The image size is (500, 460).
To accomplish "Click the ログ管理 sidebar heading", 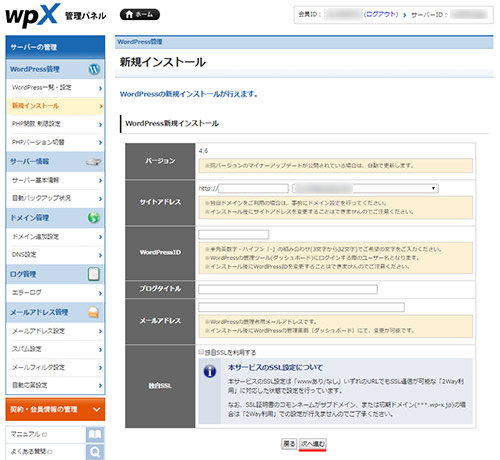I will [x=23, y=274].
